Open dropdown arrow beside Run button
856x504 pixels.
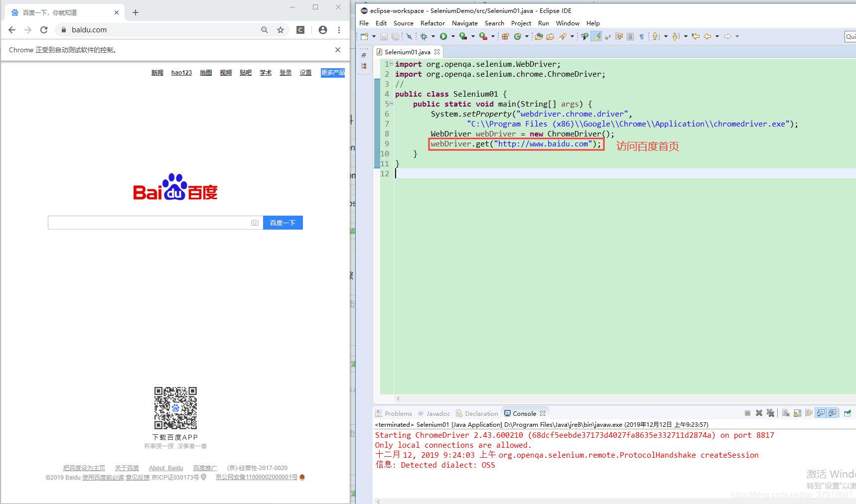[453, 36]
